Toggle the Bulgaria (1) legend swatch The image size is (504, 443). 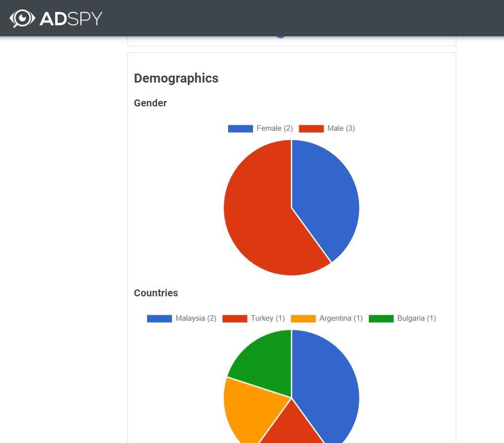coord(381,319)
